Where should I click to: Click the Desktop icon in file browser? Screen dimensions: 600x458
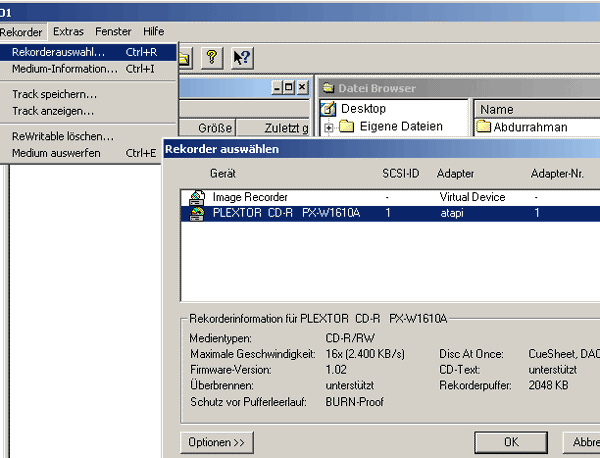(x=328, y=109)
